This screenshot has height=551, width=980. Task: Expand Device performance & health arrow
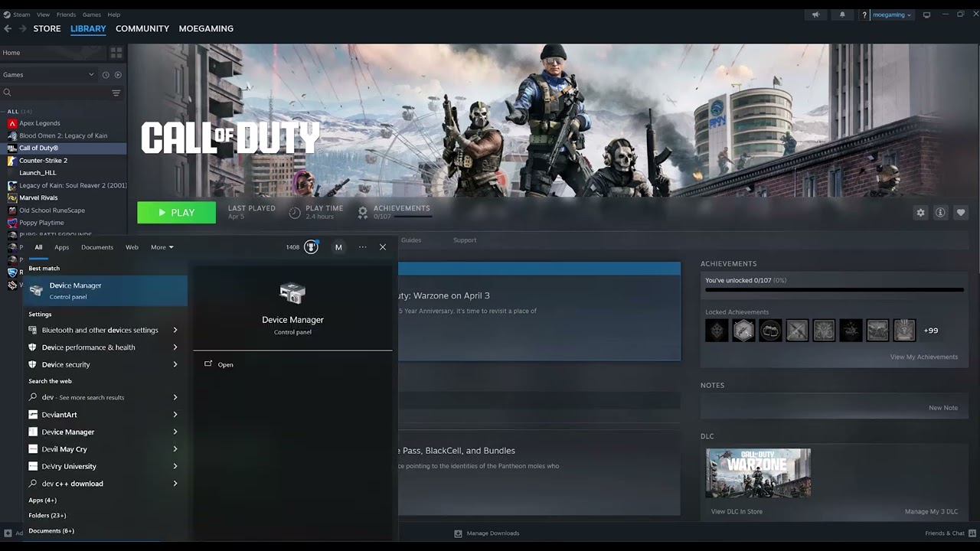click(x=175, y=347)
